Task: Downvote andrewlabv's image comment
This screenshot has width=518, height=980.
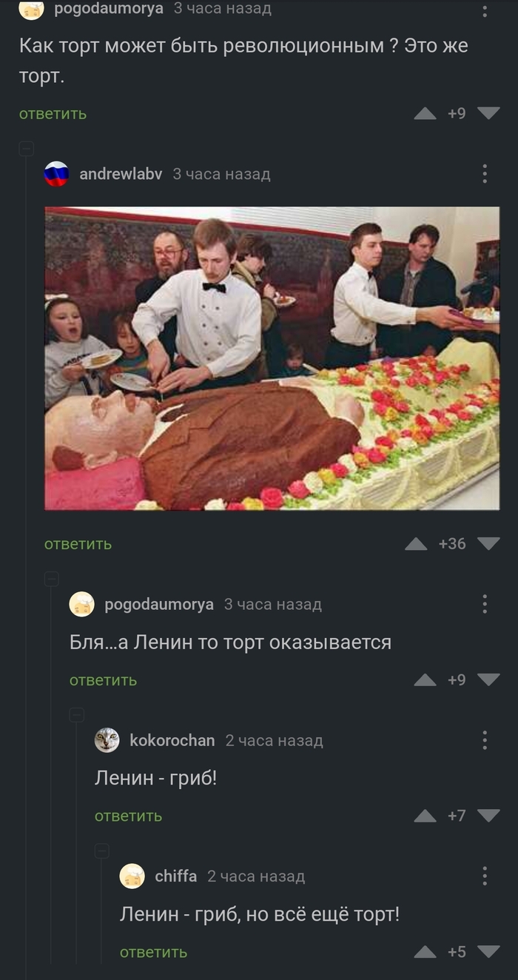Action: [488, 544]
